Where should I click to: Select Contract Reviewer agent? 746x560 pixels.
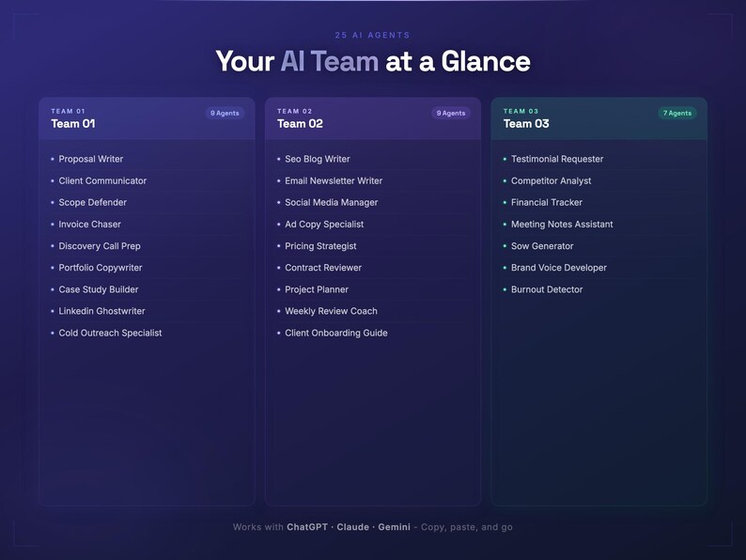tap(323, 268)
